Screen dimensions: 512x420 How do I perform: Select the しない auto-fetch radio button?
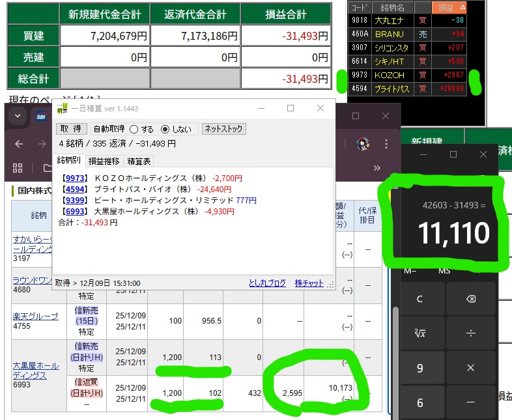[165, 129]
